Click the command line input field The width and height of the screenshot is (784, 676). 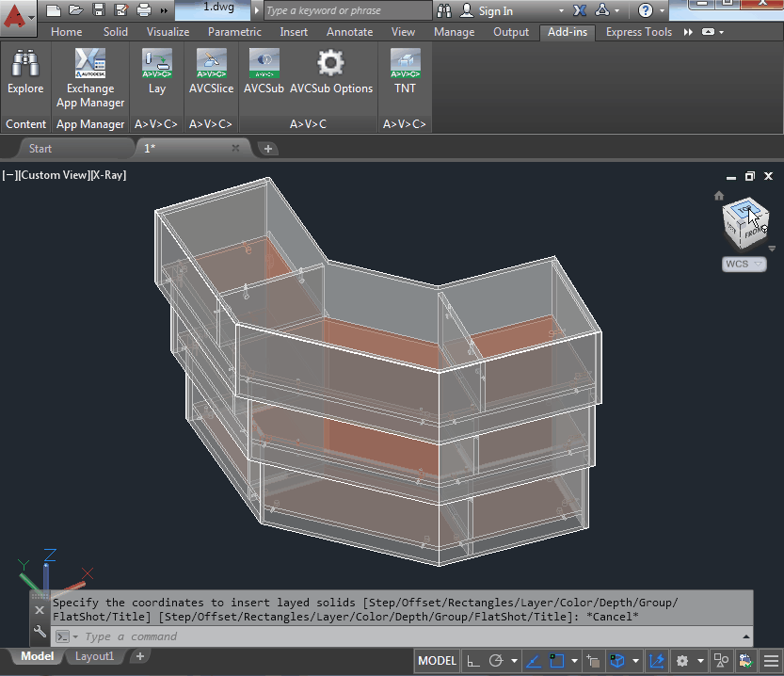pyautogui.click(x=376, y=636)
